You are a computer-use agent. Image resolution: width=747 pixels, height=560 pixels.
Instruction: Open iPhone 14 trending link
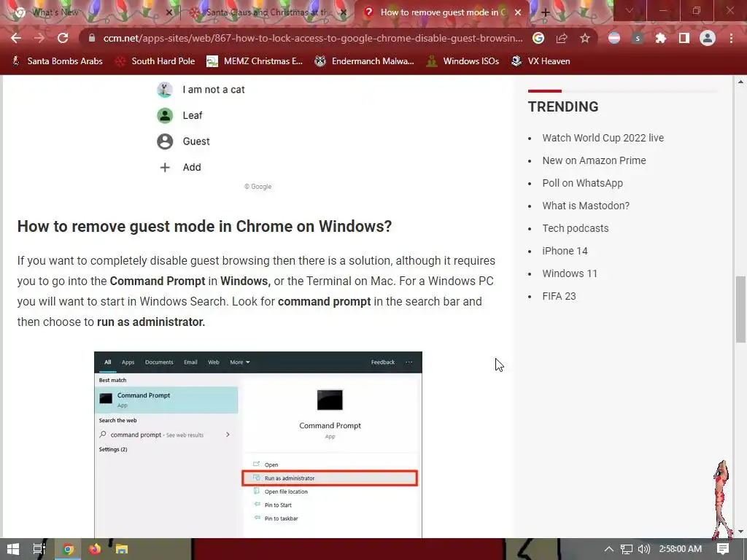(x=565, y=251)
